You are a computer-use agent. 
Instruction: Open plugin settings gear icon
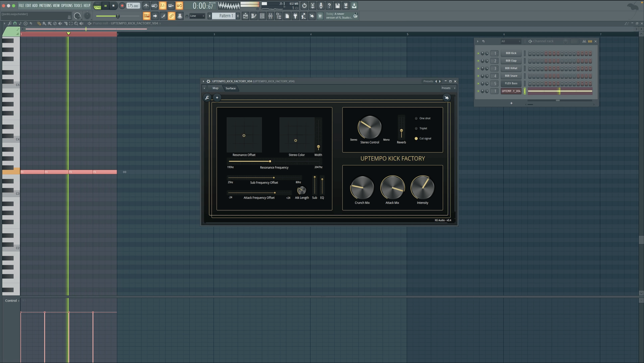[x=208, y=81]
